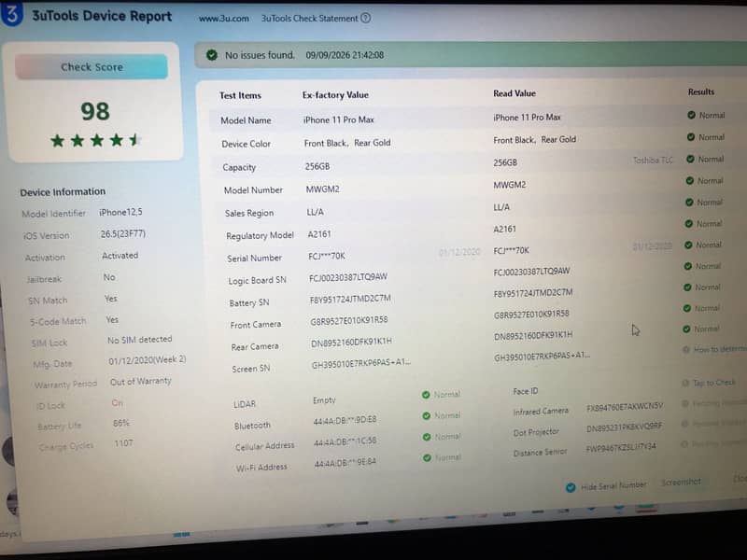
Task: Click the Device Information heading
Action: tap(63, 192)
